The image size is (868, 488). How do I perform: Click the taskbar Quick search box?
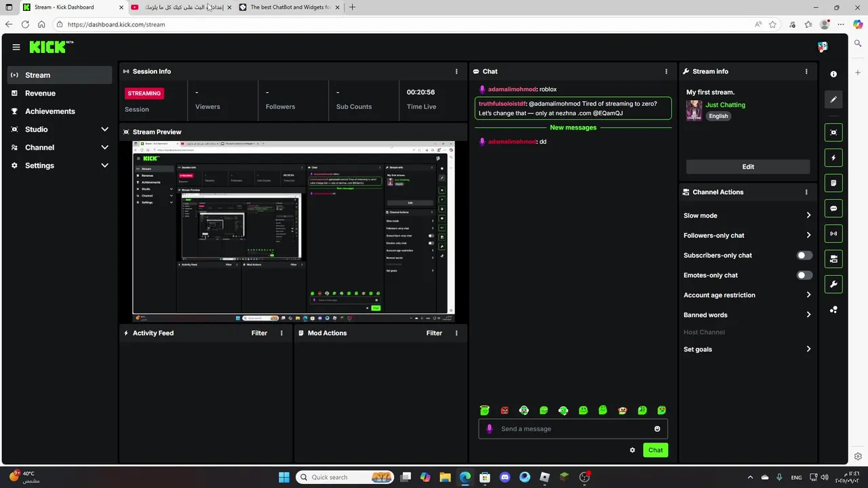pos(346,477)
